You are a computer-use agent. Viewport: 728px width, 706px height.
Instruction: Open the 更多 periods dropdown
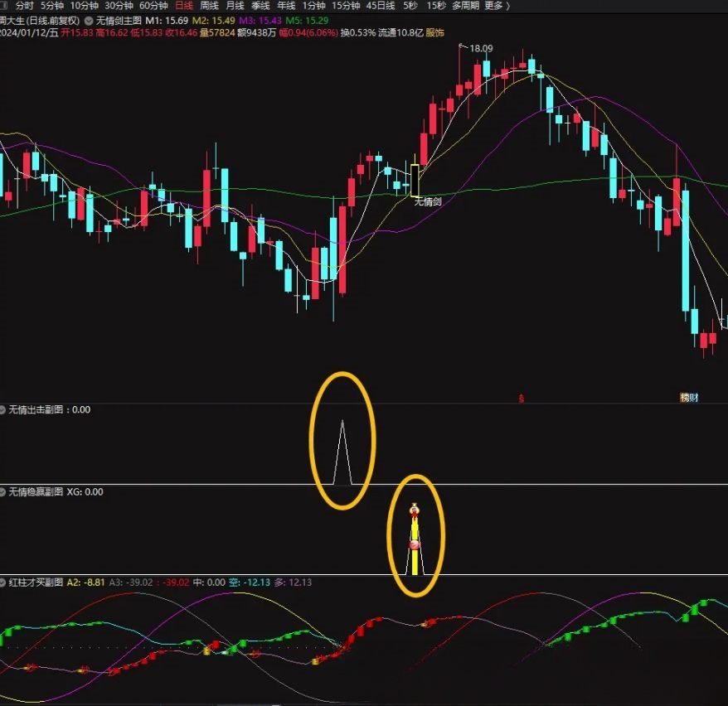click(x=496, y=6)
